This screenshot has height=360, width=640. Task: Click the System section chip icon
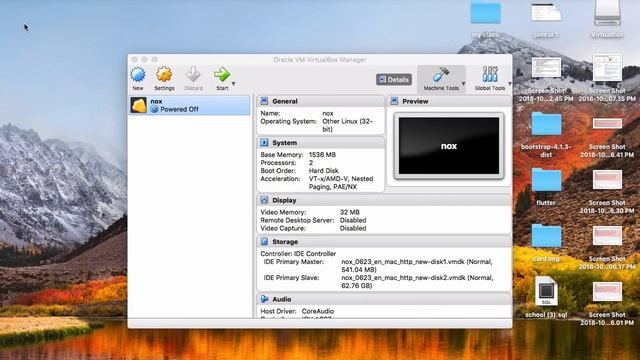(x=264, y=142)
